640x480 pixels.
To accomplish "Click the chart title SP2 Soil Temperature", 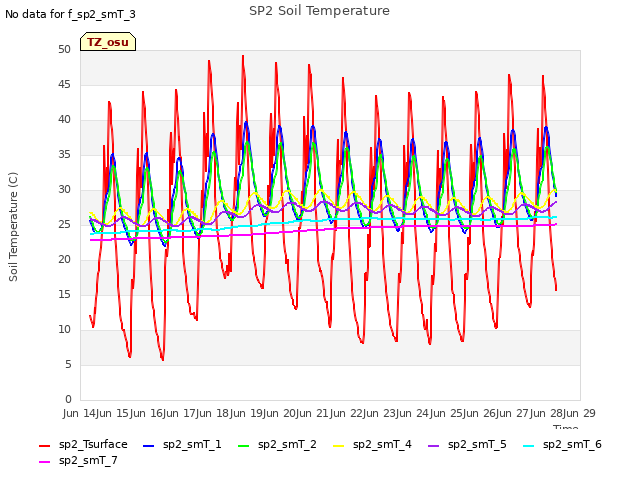I will pos(319,11).
